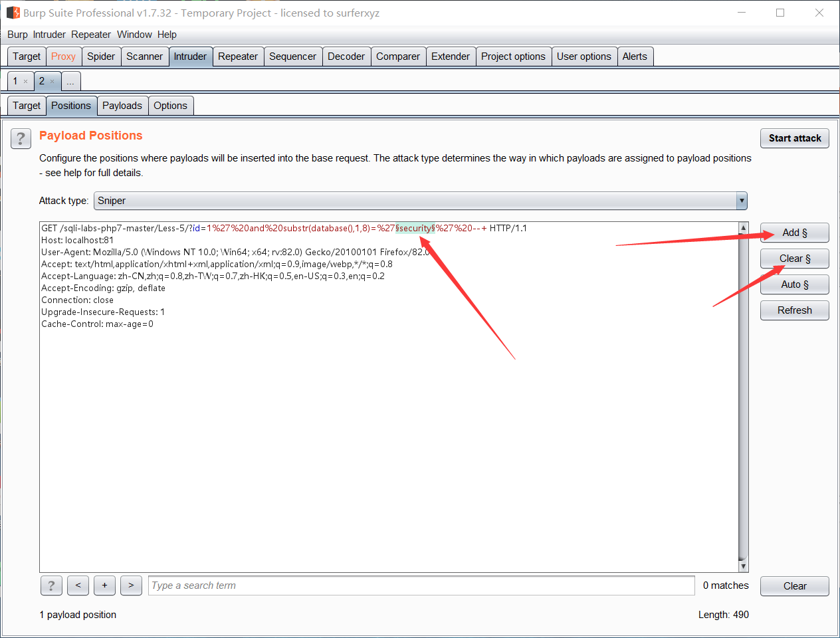Switch to the Decoder tab
The width and height of the screenshot is (840, 638).
346,56
